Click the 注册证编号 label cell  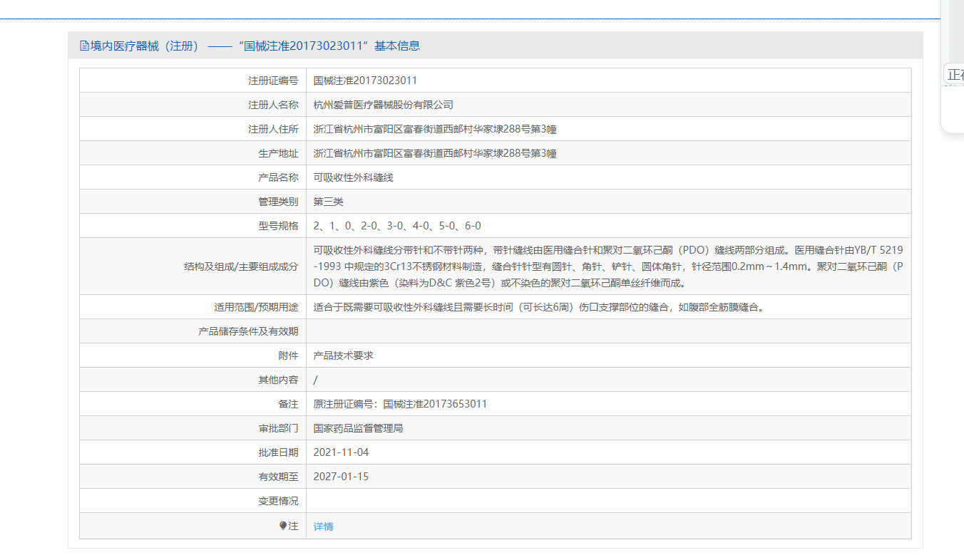pyautogui.click(x=193, y=81)
